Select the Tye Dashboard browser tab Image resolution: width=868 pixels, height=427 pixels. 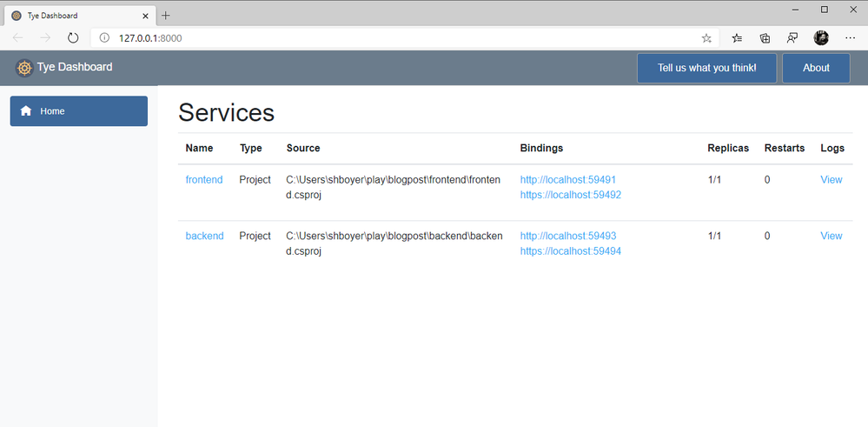coord(80,16)
